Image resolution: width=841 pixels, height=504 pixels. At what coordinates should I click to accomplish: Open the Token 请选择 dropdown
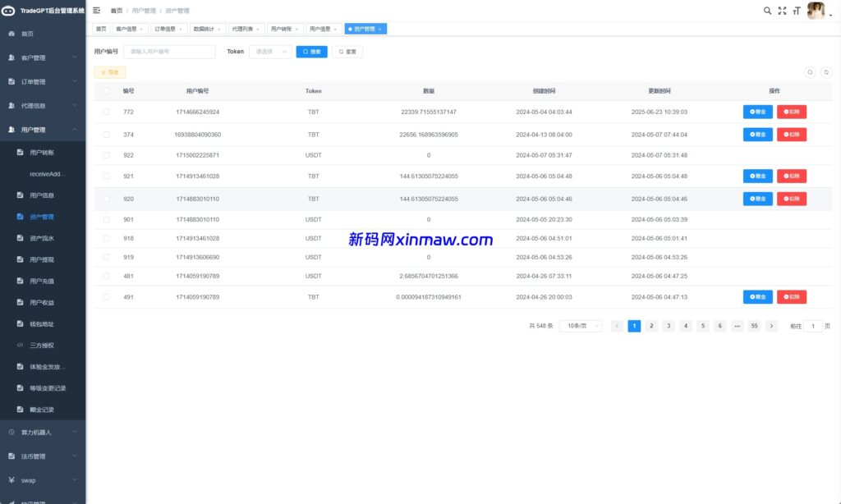click(x=271, y=51)
